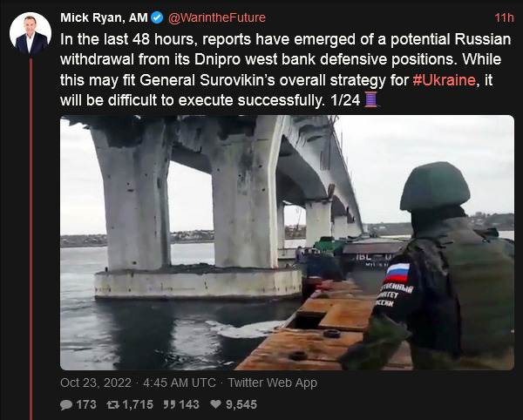Click the Oct 23, 2022 date
This screenshot has width=523, height=420.
[x=96, y=383]
